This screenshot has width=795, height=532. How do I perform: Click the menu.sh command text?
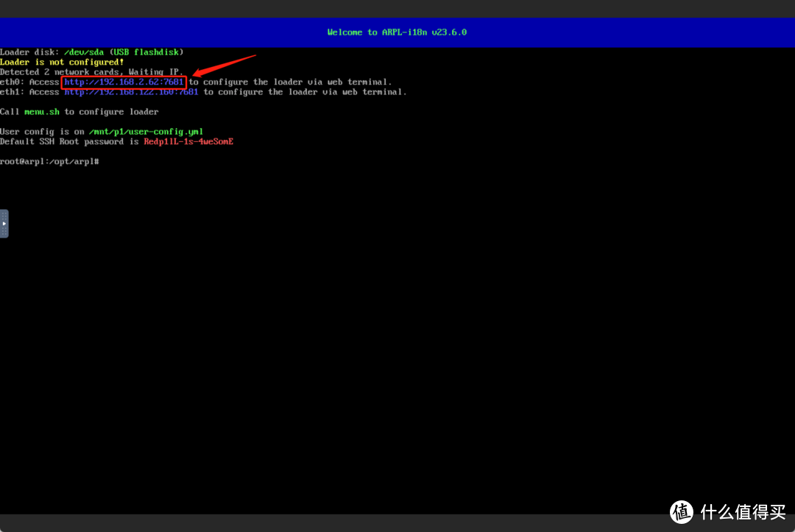(42, 112)
